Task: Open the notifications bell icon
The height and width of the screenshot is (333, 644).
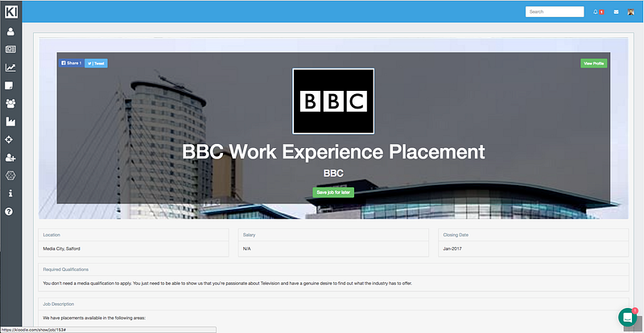Action: [596, 12]
